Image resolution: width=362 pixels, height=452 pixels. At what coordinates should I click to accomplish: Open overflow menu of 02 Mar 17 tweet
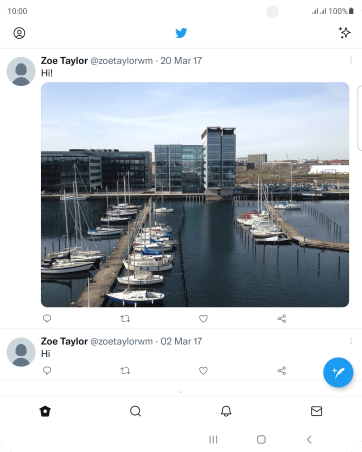click(x=351, y=341)
